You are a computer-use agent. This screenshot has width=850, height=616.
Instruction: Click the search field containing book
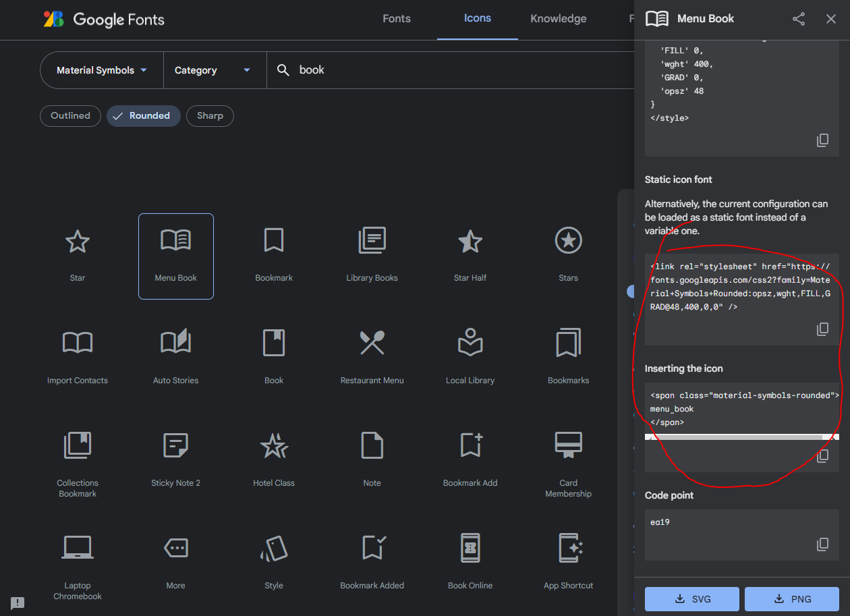450,70
